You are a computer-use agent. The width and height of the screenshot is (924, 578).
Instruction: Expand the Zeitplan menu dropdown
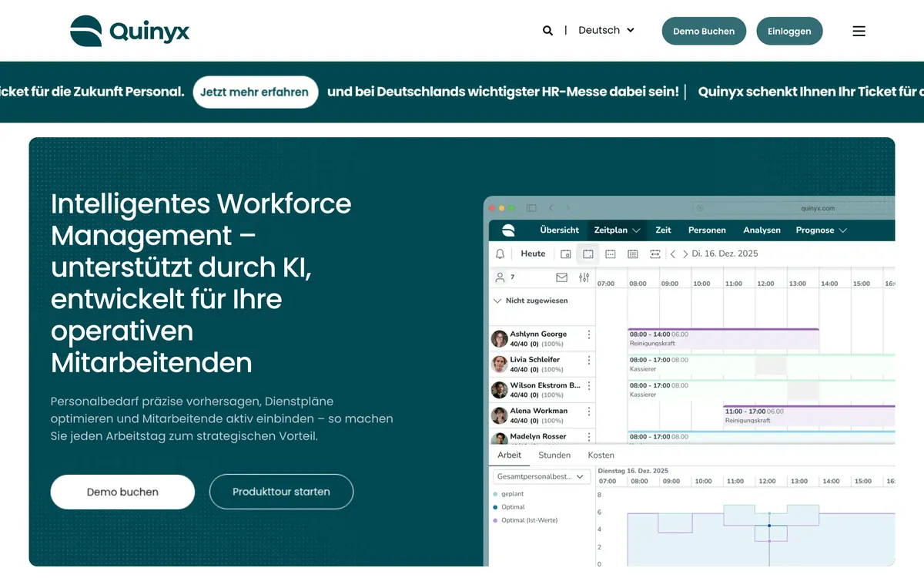(x=617, y=230)
